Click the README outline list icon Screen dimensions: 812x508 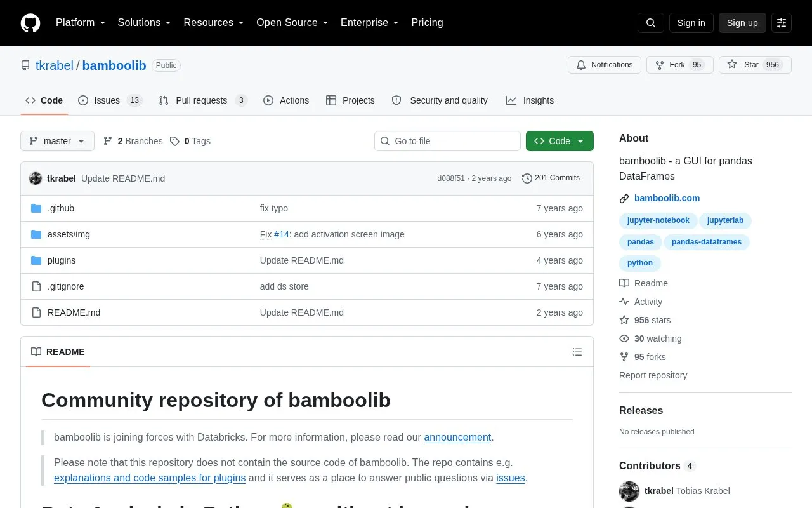pyautogui.click(x=577, y=352)
